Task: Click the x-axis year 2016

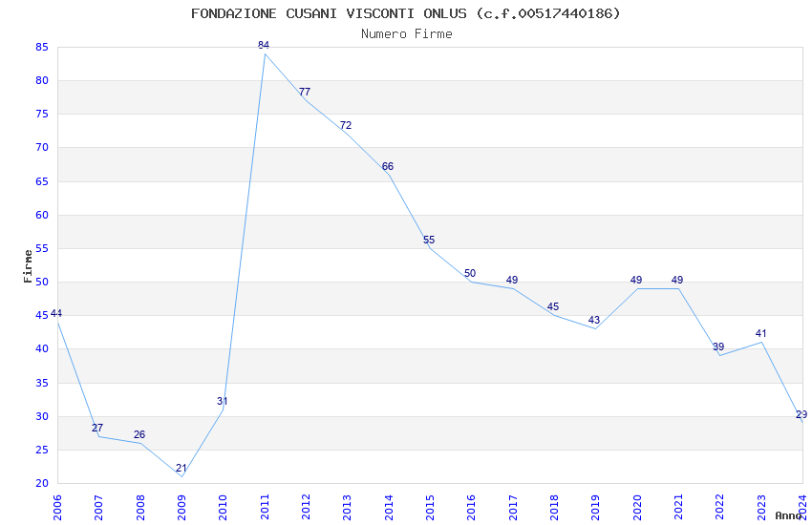Action: click(x=471, y=507)
